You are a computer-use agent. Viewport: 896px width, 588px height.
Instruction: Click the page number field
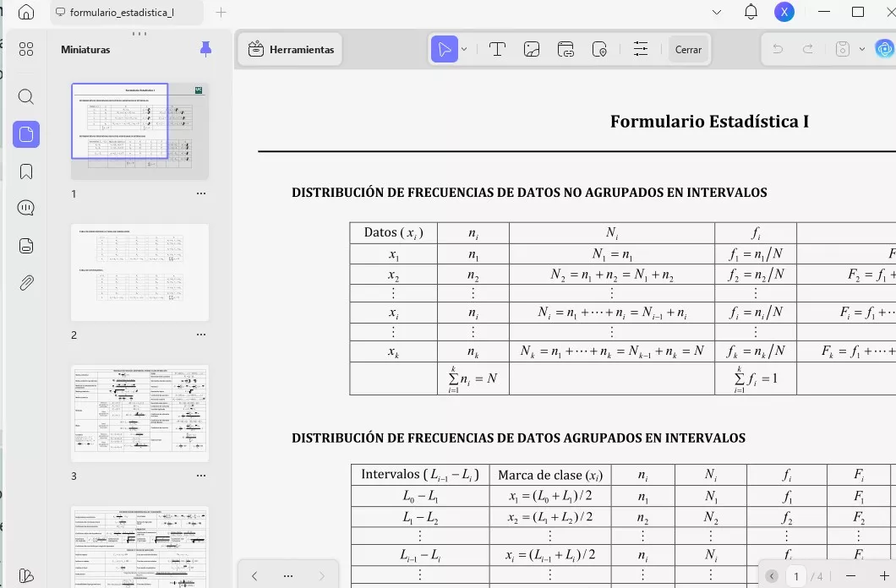coord(796,576)
